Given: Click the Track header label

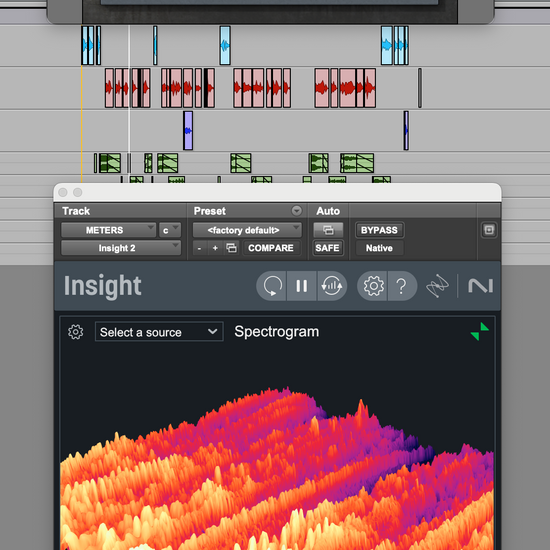Looking at the screenshot, I should [x=76, y=211].
